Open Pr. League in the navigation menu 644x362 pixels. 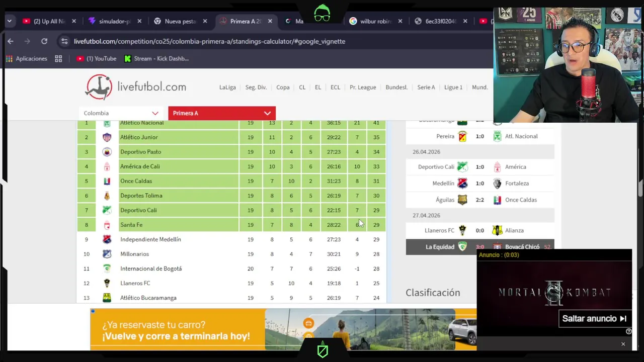(363, 87)
